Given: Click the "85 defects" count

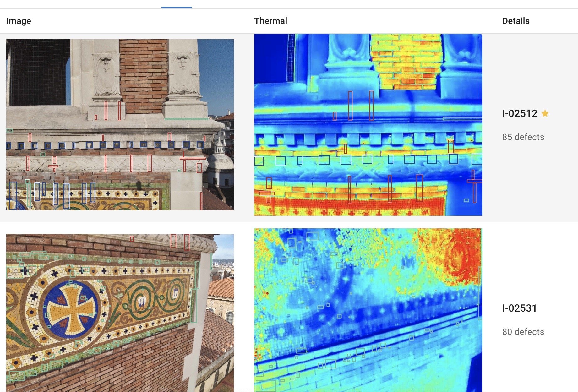Looking at the screenshot, I should [523, 137].
